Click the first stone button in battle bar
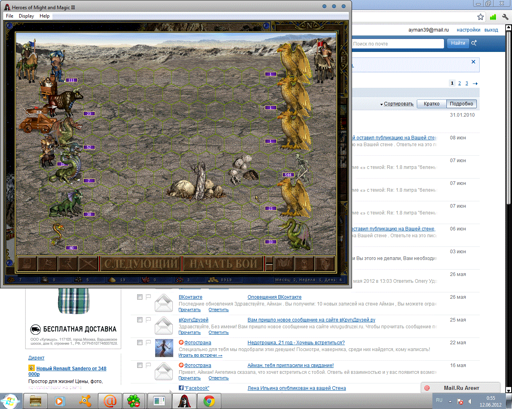This screenshot has height=409, width=512. click(27, 264)
